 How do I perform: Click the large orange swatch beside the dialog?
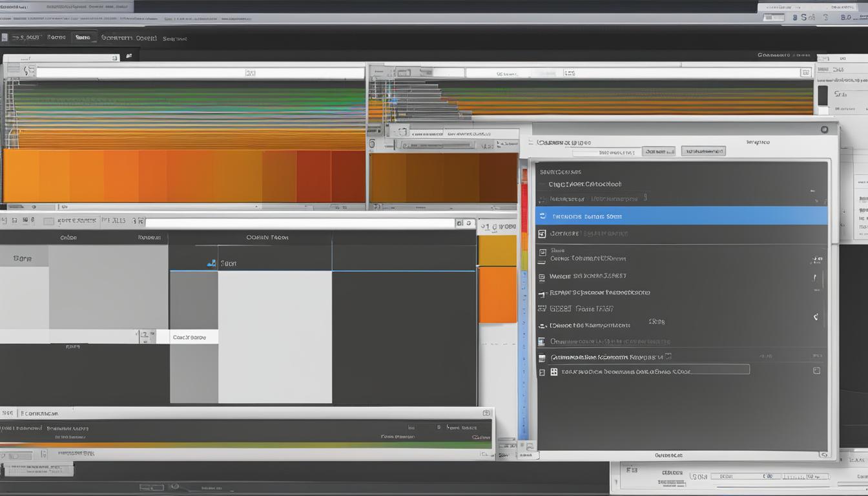click(497, 294)
